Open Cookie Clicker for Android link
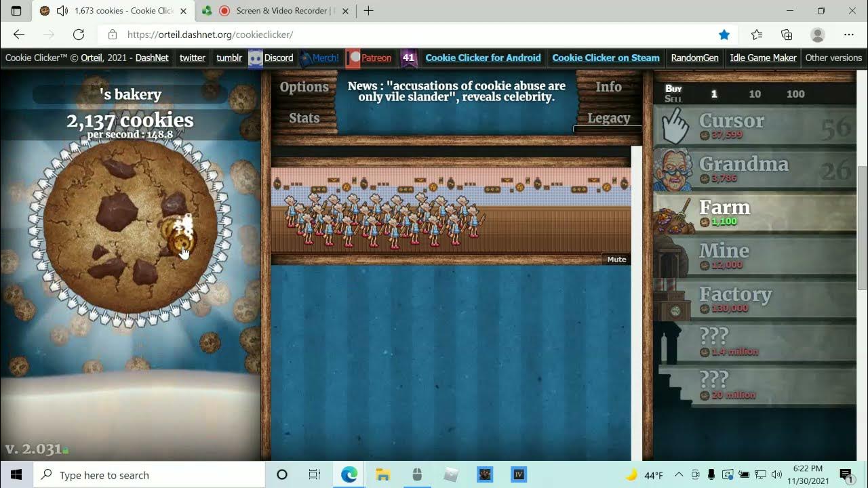The image size is (868, 488). (x=483, y=58)
